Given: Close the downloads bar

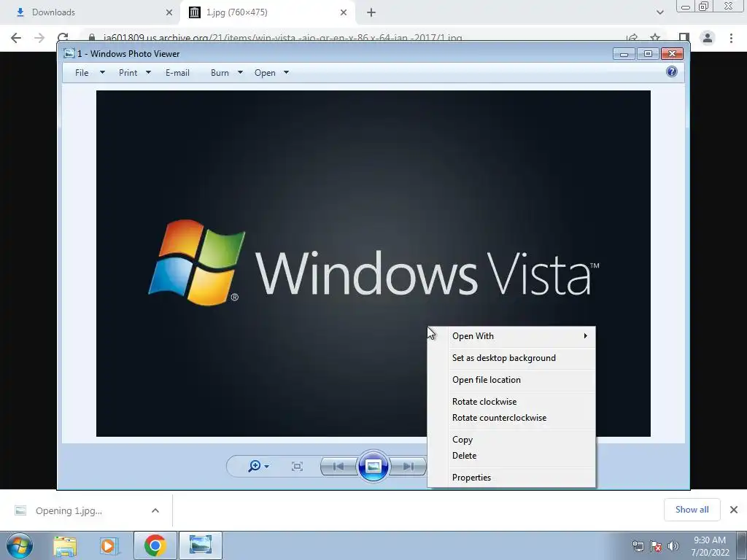Looking at the screenshot, I should click(734, 510).
